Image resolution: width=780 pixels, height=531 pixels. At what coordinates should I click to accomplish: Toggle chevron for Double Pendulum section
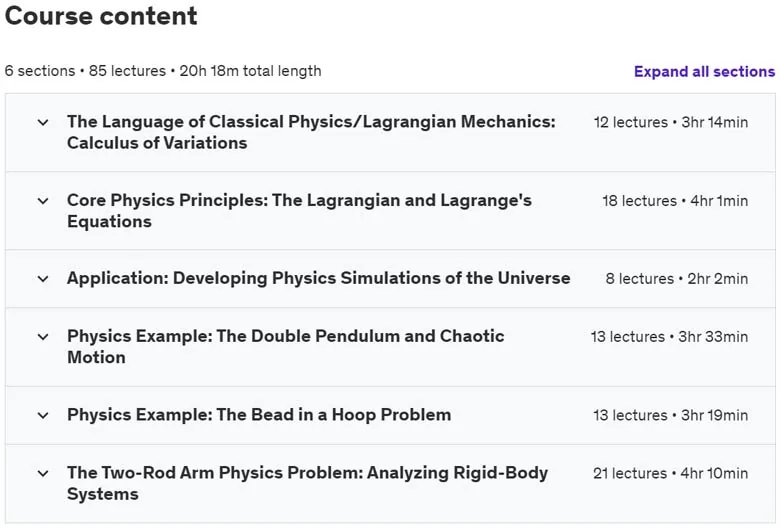[43, 337]
